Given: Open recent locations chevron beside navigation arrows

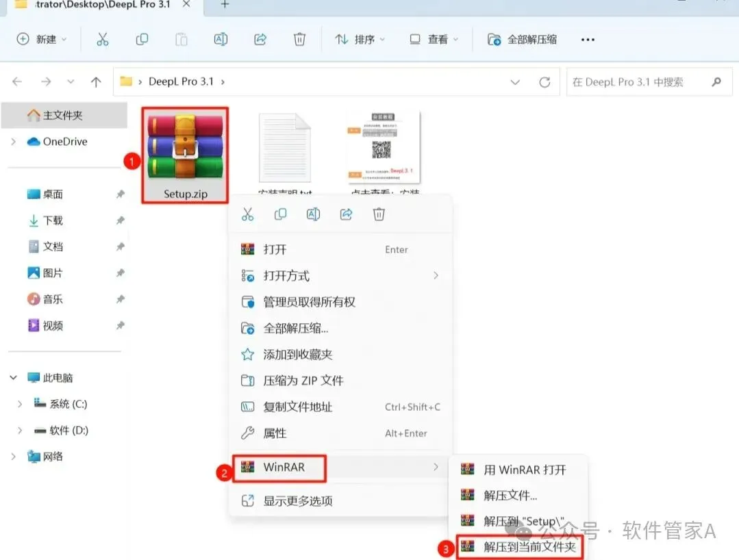Looking at the screenshot, I should 71,82.
